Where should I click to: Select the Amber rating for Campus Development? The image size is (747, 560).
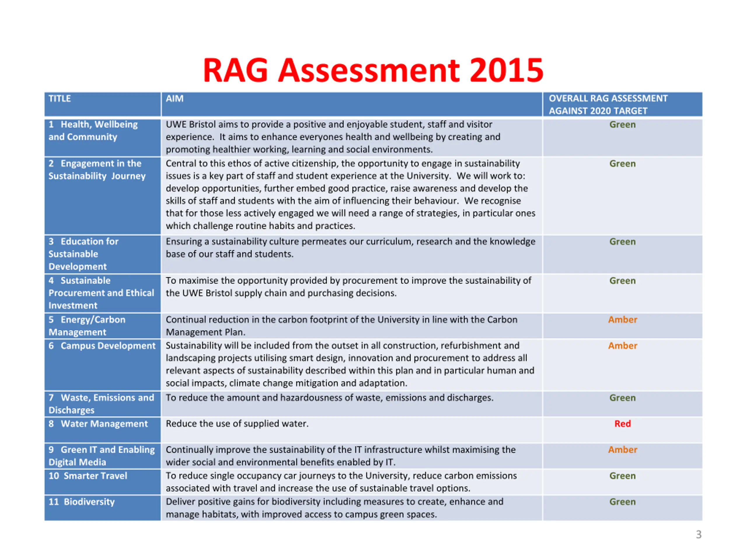coord(623,346)
